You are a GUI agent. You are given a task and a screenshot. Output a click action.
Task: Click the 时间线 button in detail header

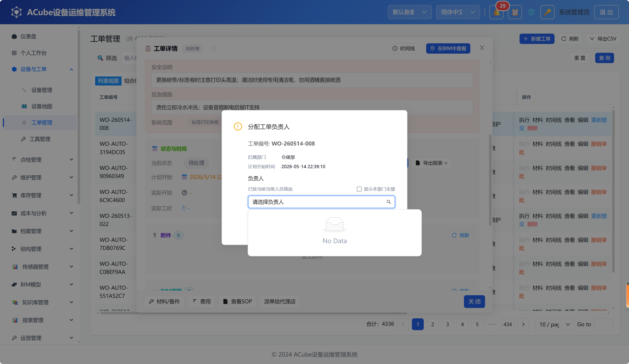403,48
